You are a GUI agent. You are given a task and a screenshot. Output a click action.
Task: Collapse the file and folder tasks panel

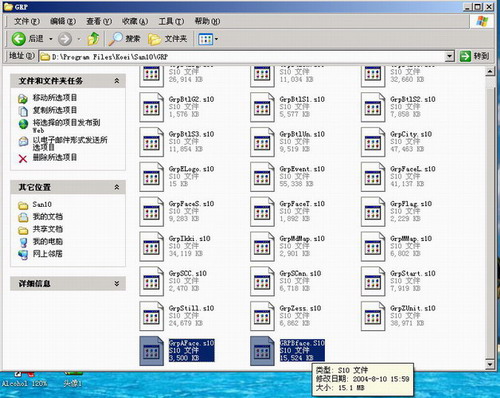tap(117, 81)
